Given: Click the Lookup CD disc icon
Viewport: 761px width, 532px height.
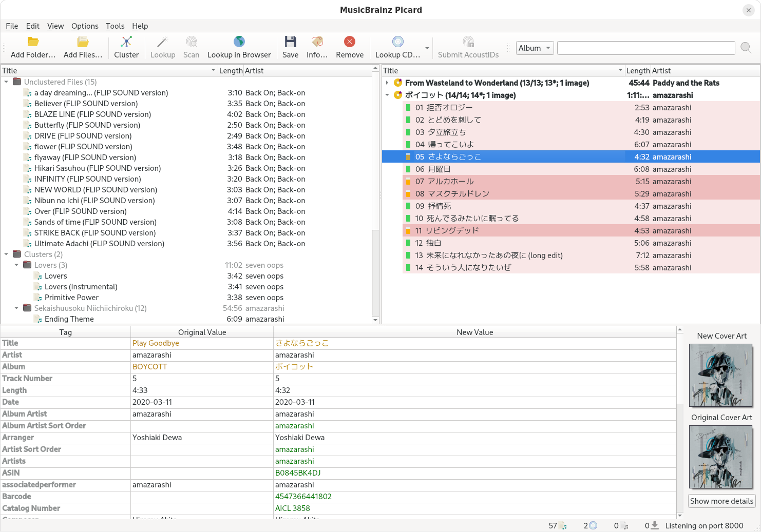Looking at the screenshot, I should tap(397, 42).
